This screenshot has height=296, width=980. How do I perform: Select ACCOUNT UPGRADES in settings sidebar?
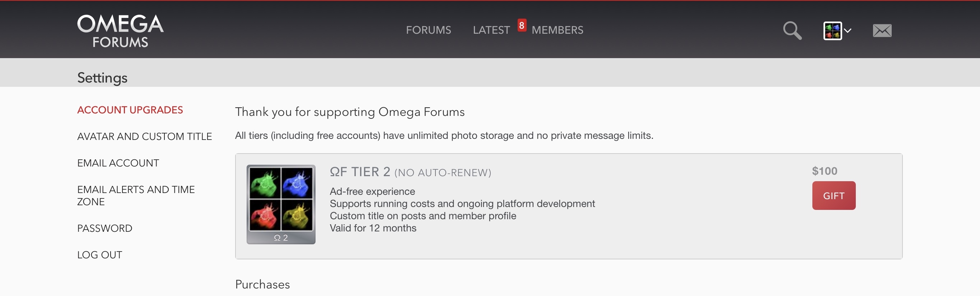130,110
